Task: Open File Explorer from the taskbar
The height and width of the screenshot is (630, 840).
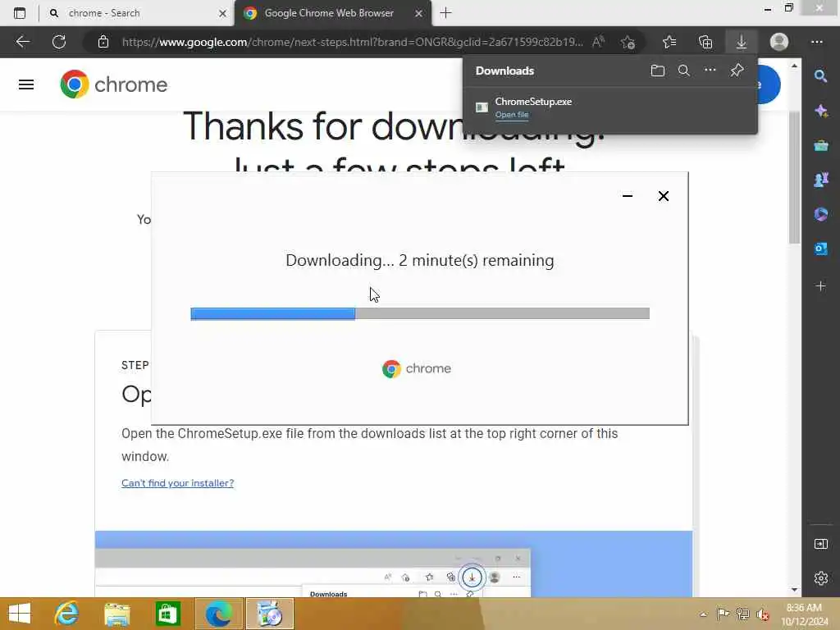Action: pos(116,614)
